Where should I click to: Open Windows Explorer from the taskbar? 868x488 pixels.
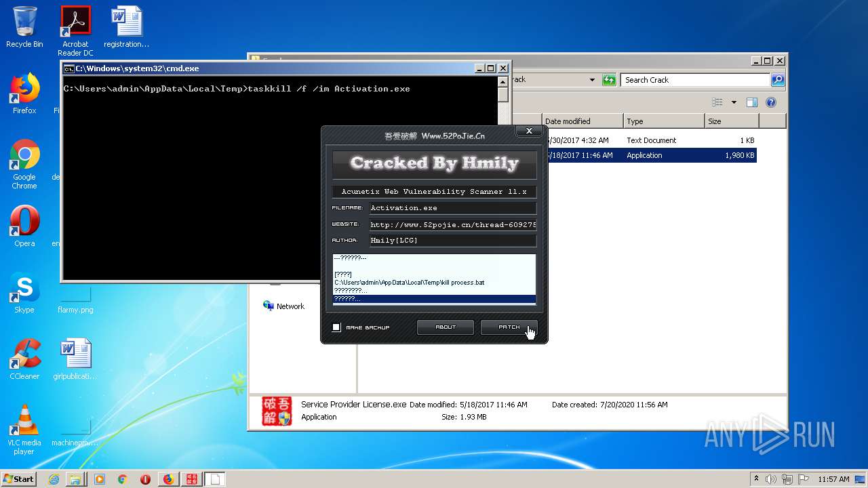coord(75,479)
